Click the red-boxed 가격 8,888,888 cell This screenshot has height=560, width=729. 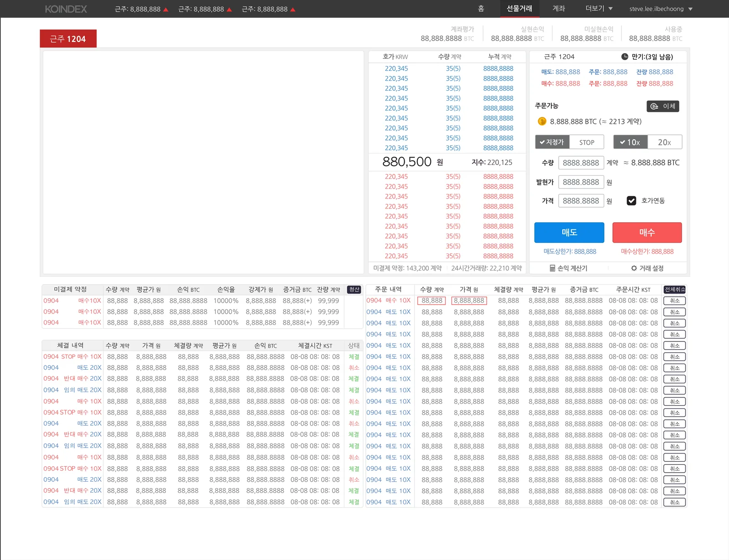click(469, 300)
